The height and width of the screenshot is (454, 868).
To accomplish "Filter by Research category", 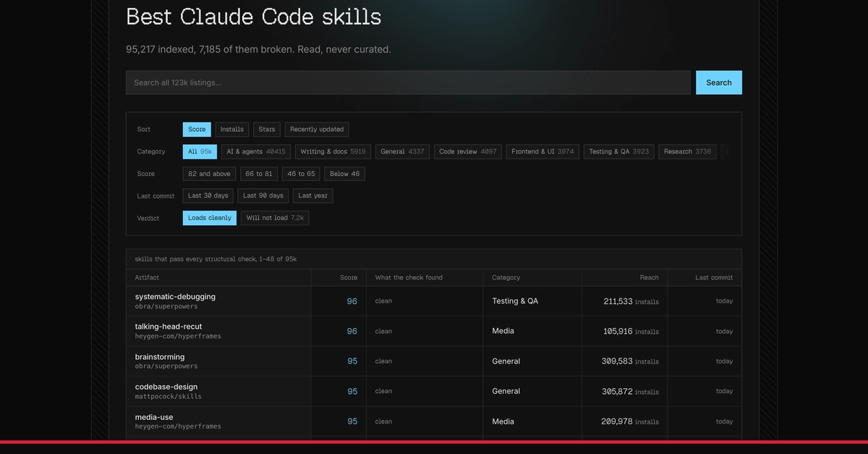I will 687,152.
